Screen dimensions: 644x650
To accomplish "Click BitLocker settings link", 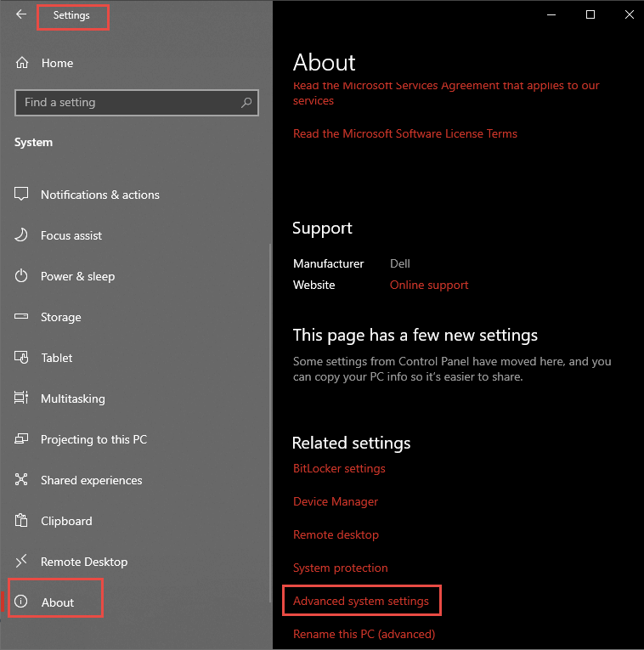I will [339, 468].
